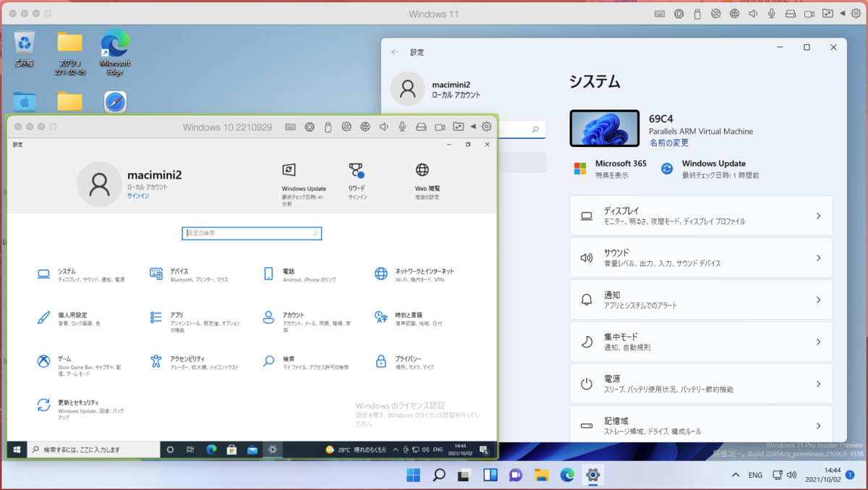Show hidden tray icons in Windows 11 taskbar
This screenshot has height=490, width=868.
pyautogui.click(x=736, y=475)
